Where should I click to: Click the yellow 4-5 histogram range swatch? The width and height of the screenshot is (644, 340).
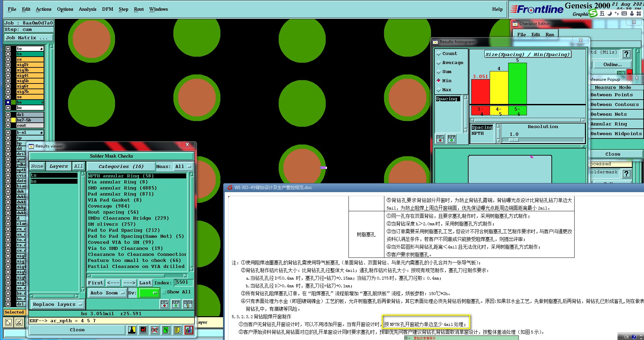coord(499,111)
